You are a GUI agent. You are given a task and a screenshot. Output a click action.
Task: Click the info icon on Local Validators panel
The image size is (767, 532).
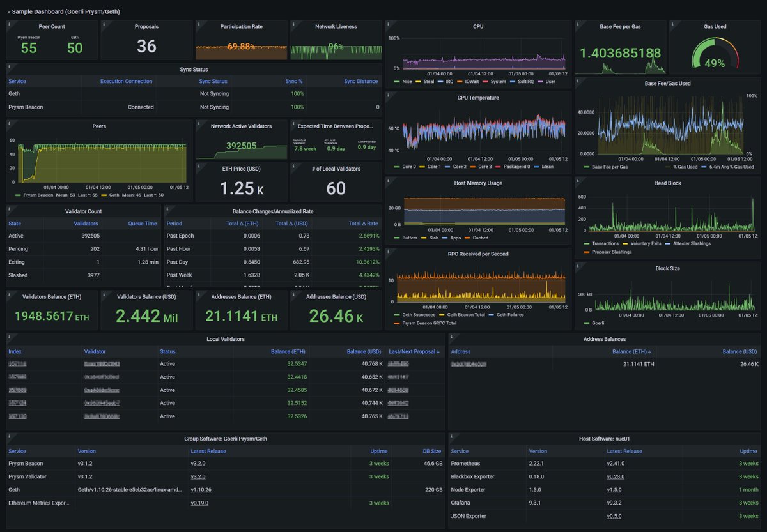pos(9,336)
